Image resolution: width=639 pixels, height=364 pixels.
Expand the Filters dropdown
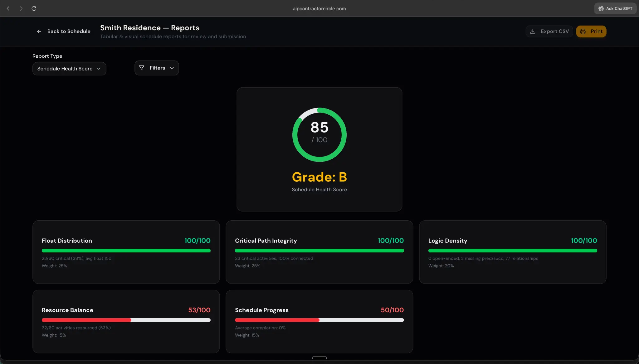[157, 68]
